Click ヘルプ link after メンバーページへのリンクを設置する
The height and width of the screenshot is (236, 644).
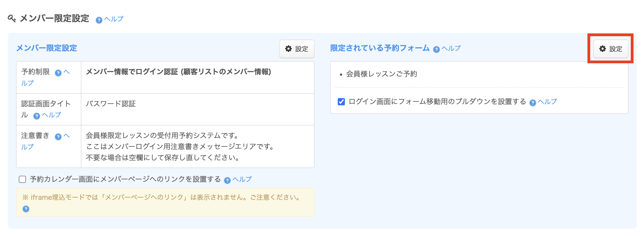pyautogui.click(x=242, y=179)
